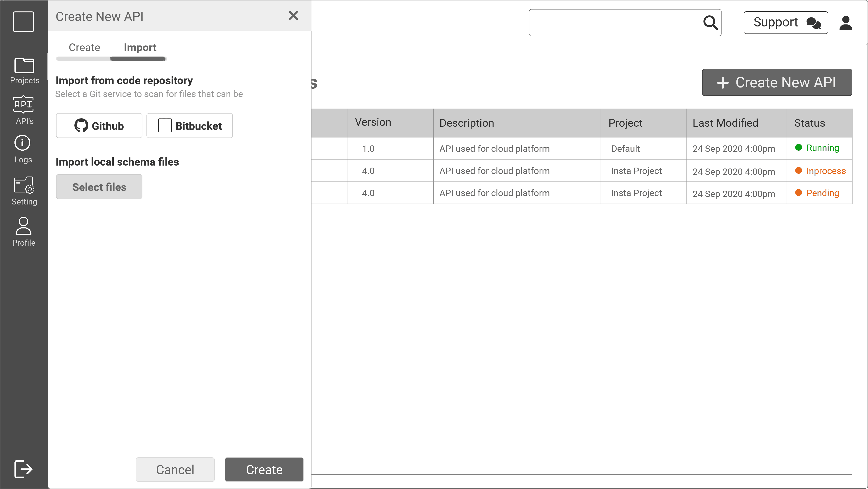The width and height of the screenshot is (868, 489).
Task: Select the Import tab
Action: click(140, 47)
